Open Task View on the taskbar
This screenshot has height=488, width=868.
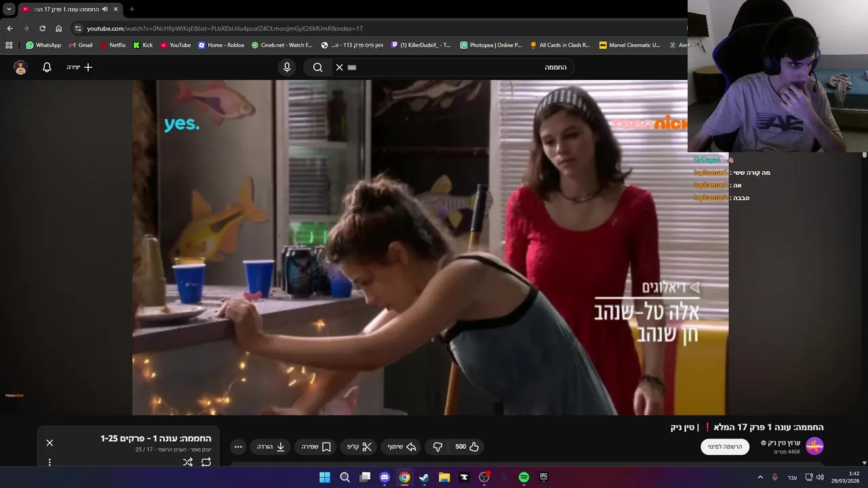365,477
